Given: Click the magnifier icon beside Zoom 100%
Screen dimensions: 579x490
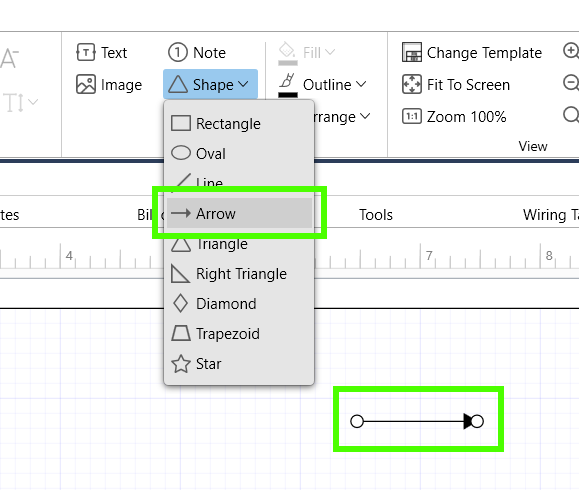Looking at the screenshot, I should point(571,115).
